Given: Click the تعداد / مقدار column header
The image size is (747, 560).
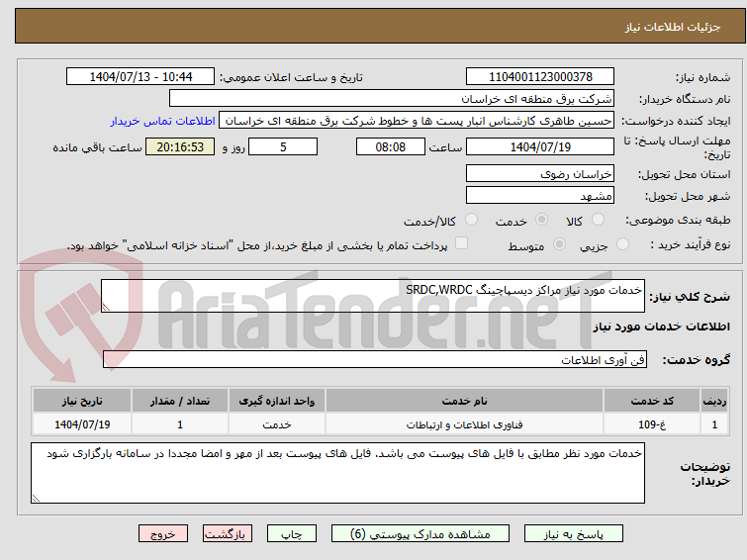Looking at the screenshot, I should (180, 401).
